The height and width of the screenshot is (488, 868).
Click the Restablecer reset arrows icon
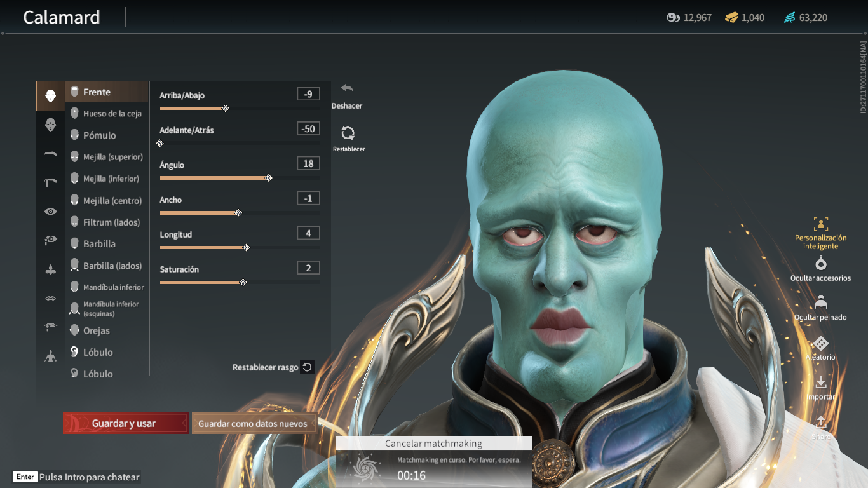pos(348,133)
